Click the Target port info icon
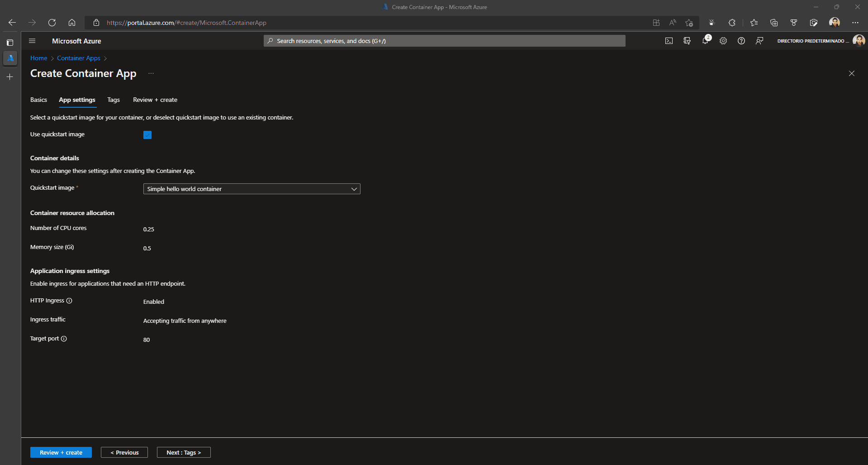 [x=64, y=339]
